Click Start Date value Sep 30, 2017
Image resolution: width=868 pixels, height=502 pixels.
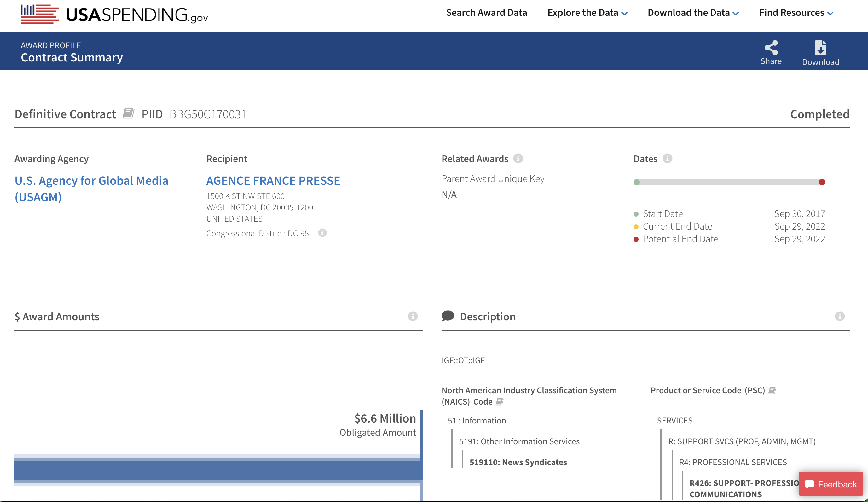800,213
